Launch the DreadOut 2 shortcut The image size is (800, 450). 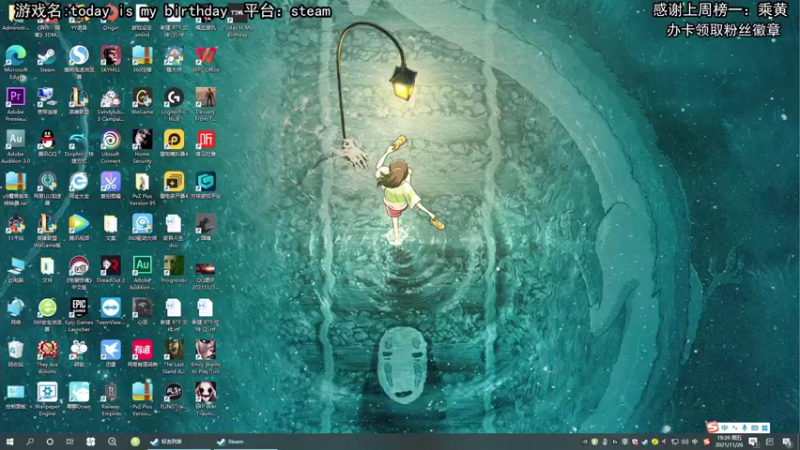pyautogui.click(x=111, y=268)
